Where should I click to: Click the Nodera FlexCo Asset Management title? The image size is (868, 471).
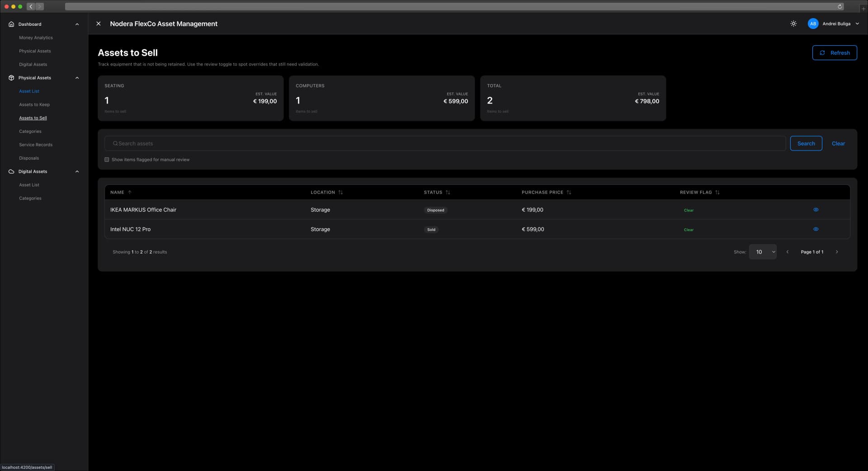click(x=164, y=24)
